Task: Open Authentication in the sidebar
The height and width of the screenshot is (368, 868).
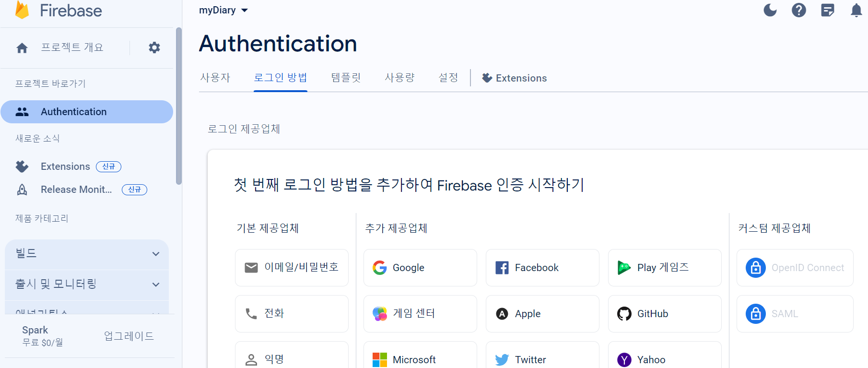Action: pos(87,112)
